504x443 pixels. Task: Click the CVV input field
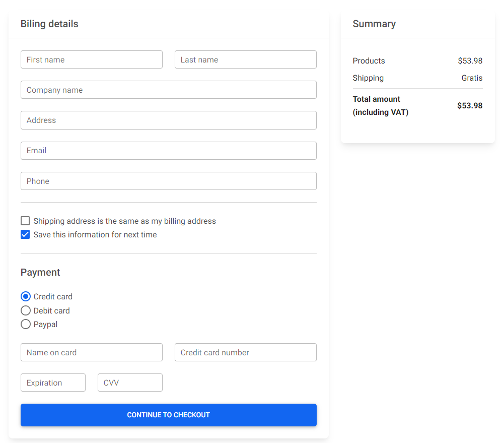tap(130, 383)
